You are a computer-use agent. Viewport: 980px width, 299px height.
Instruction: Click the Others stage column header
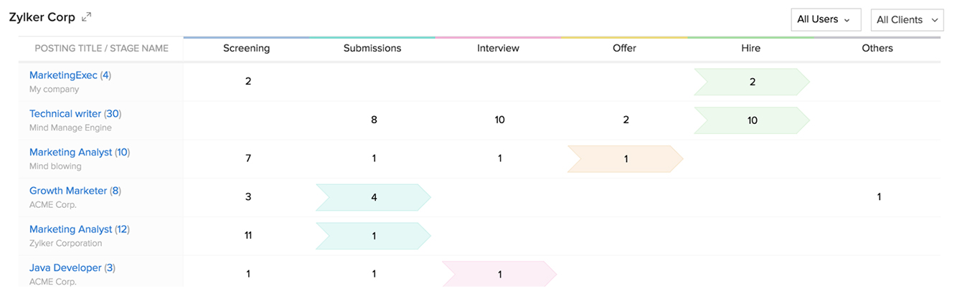point(877,49)
